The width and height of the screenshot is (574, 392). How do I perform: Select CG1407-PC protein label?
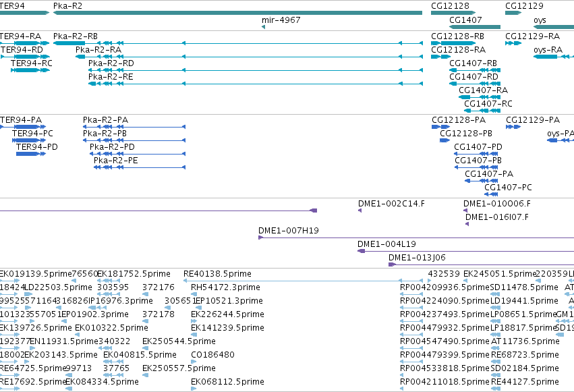(508, 188)
